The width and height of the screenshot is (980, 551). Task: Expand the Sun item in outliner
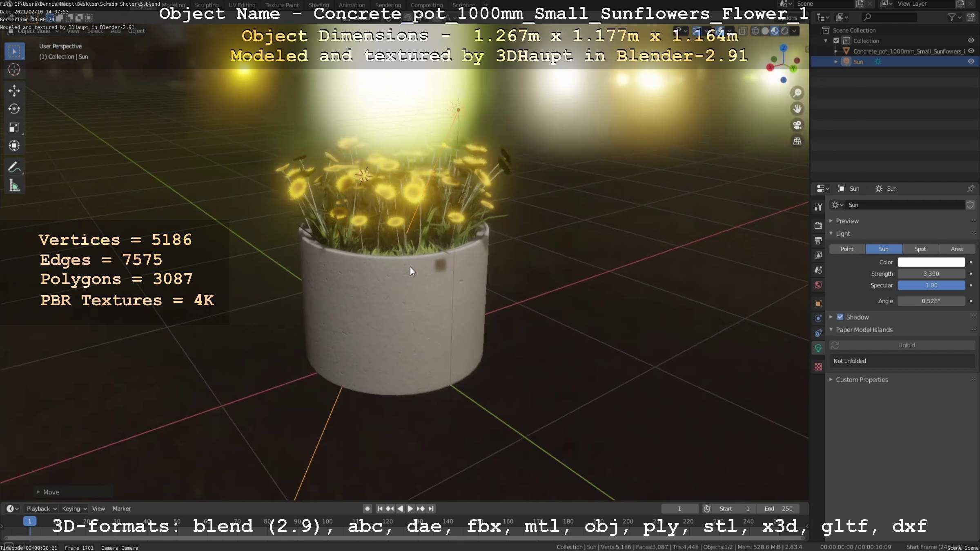[836, 62]
